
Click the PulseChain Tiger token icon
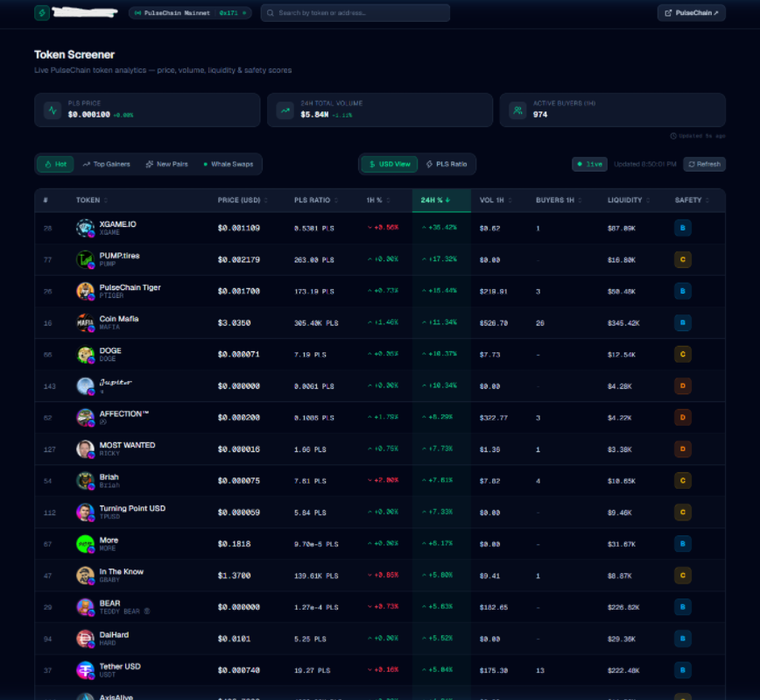(85, 291)
